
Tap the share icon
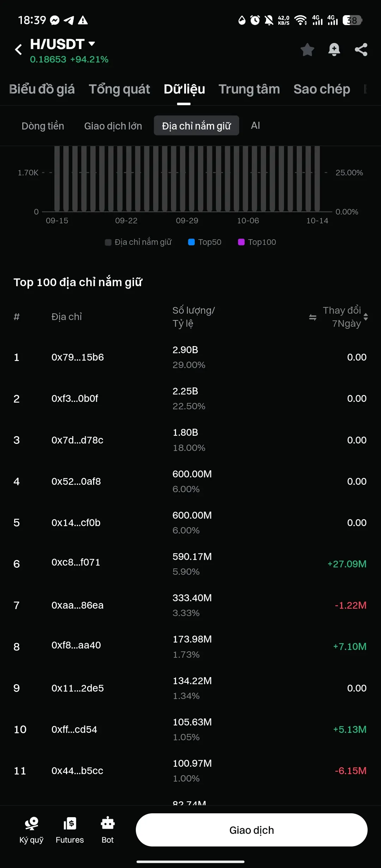pos(361,49)
